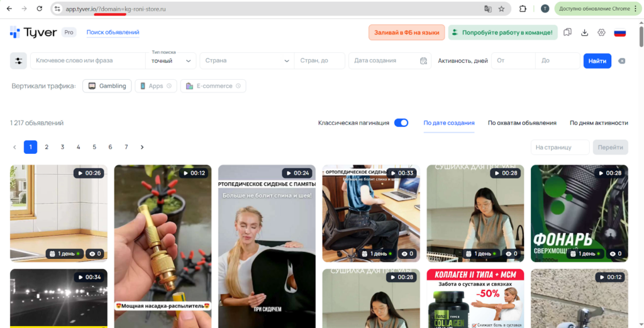Click the clear search filters icon
Viewport: 644px width, 328px height.
[x=621, y=61]
